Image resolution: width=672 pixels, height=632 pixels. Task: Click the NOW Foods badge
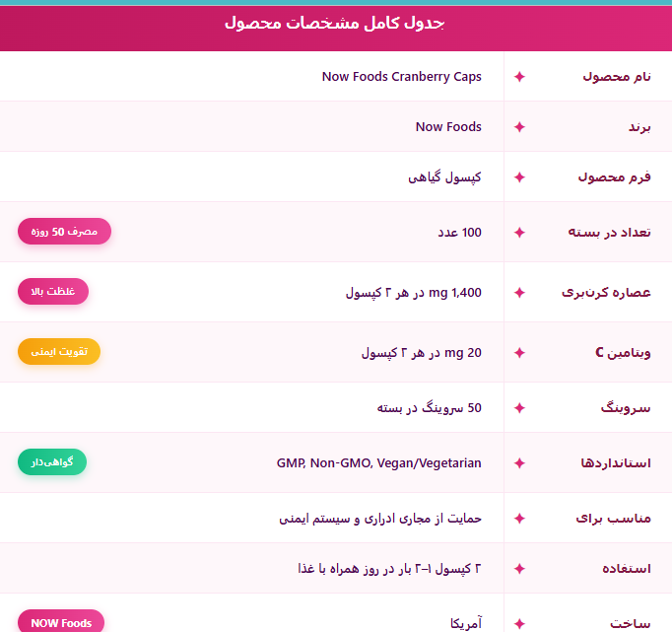pos(61,621)
